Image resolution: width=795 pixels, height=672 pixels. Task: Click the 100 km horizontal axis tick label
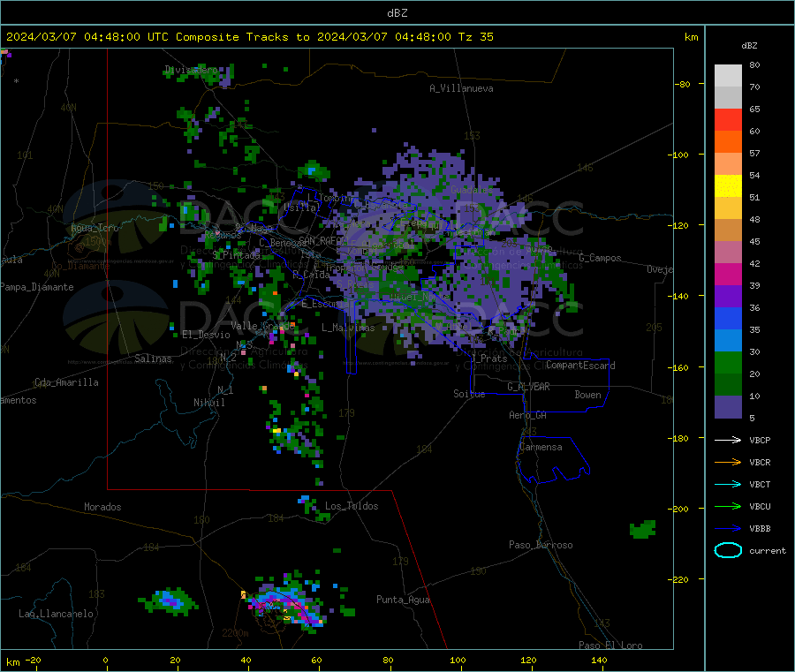click(458, 660)
